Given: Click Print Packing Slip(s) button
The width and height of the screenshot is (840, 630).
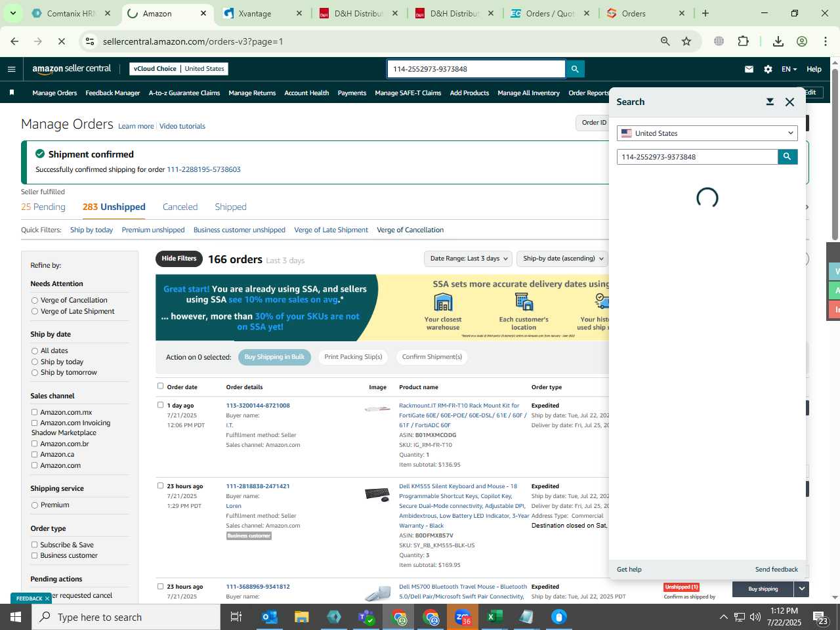Looking at the screenshot, I should coord(353,357).
